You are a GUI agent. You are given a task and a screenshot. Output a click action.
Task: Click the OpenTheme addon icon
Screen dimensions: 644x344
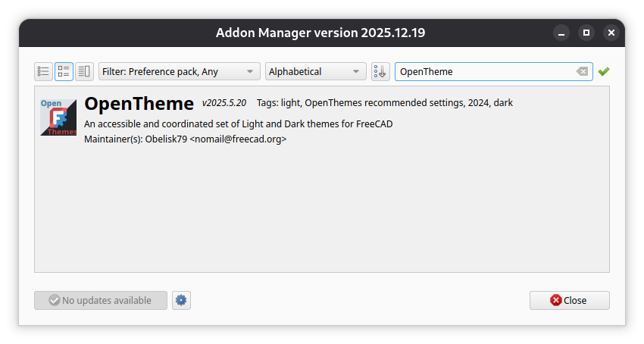(x=58, y=117)
